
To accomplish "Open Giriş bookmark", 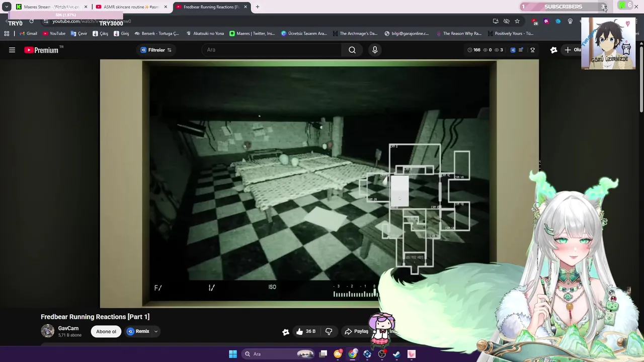I will pos(121,34).
